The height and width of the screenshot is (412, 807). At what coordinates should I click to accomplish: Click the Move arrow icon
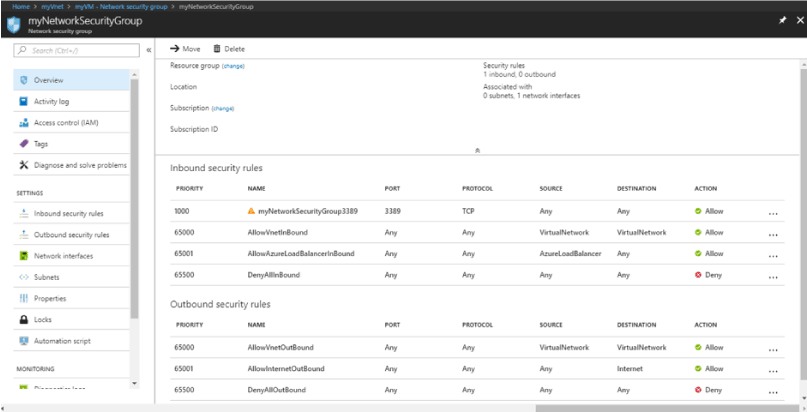coord(174,48)
